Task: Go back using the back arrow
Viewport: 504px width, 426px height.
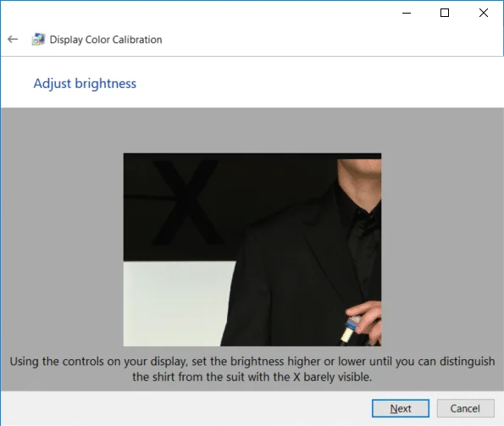Action: pyautogui.click(x=13, y=39)
